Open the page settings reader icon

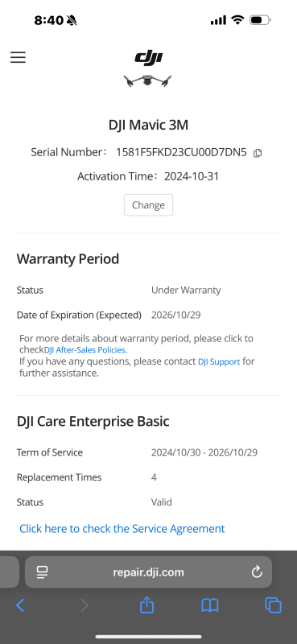click(42, 572)
